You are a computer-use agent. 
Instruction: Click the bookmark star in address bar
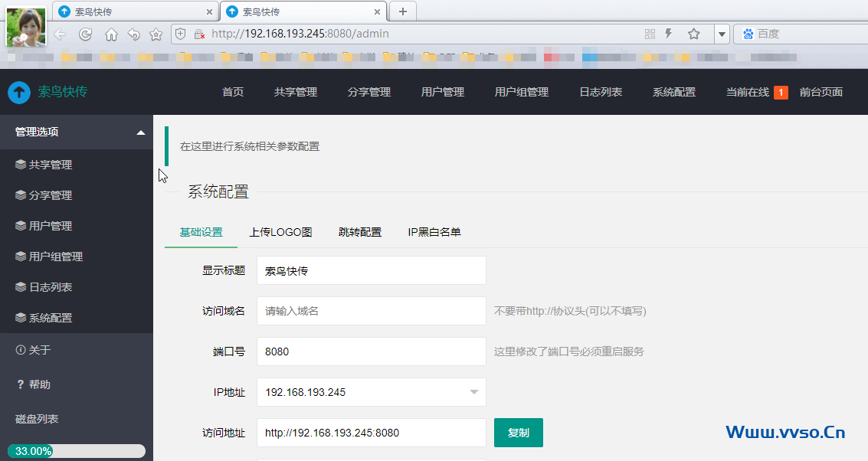coord(693,34)
